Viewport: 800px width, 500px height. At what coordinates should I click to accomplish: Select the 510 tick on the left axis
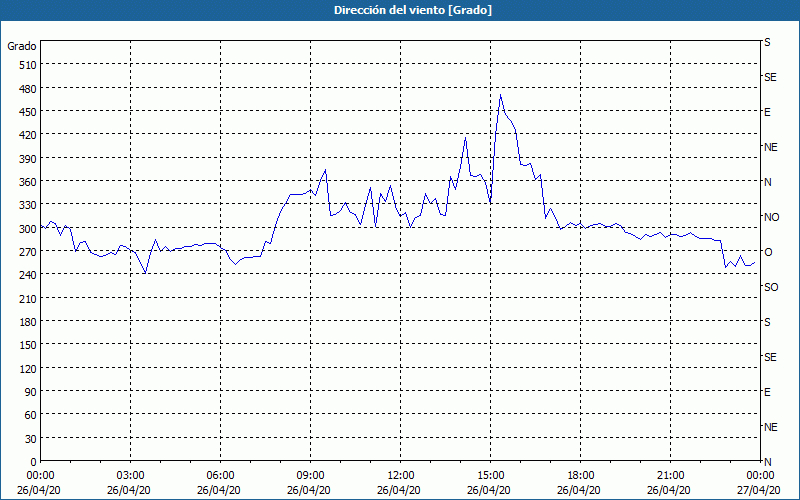click(x=28, y=65)
